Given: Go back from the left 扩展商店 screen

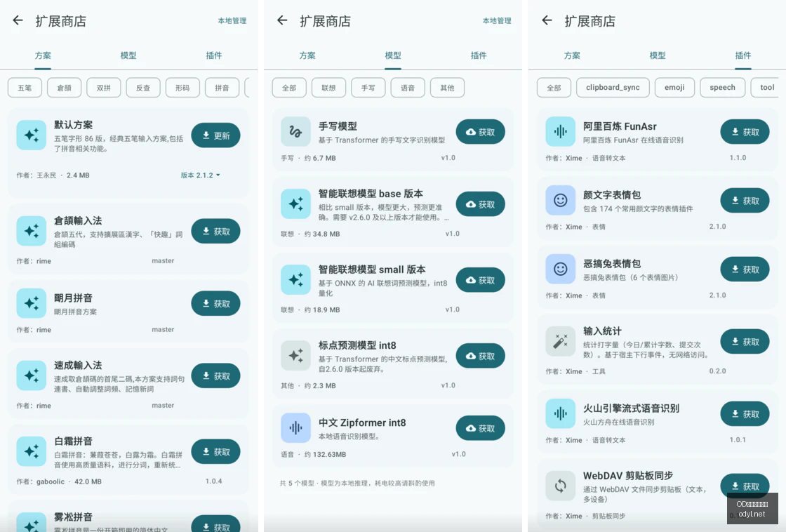Looking at the screenshot, I should pyautogui.click(x=18, y=20).
